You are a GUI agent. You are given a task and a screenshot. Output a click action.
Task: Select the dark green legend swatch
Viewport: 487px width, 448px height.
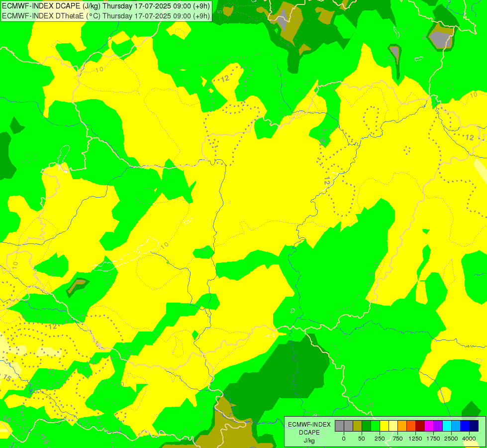(367, 426)
